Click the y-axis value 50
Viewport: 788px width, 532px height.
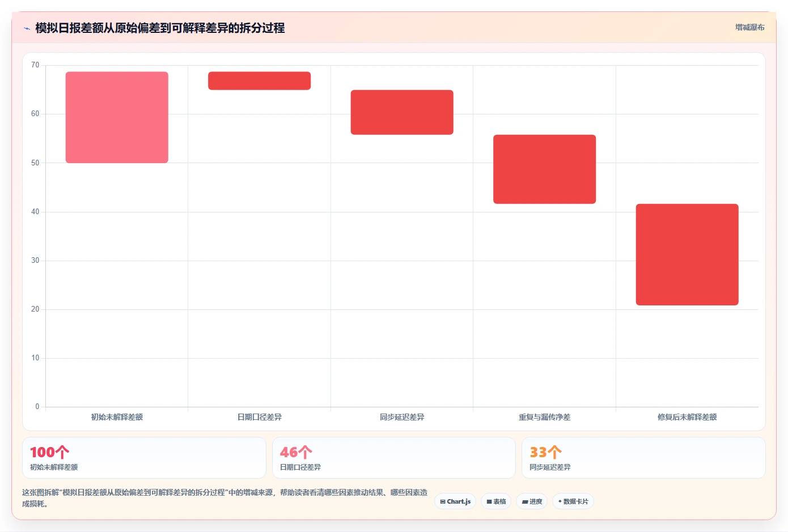[35, 163]
